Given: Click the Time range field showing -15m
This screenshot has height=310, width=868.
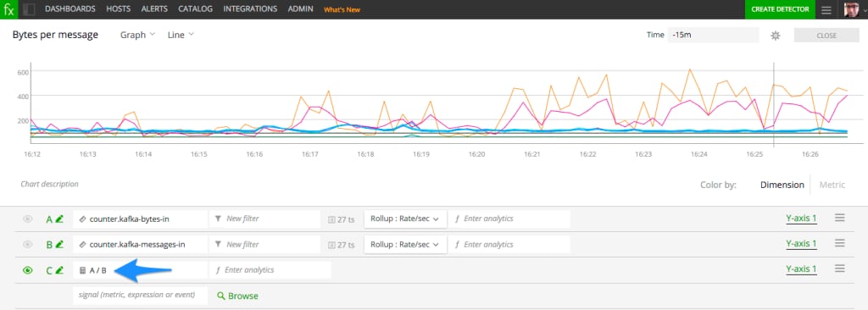Looking at the screenshot, I should pyautogui.click(x=713, y=35).
